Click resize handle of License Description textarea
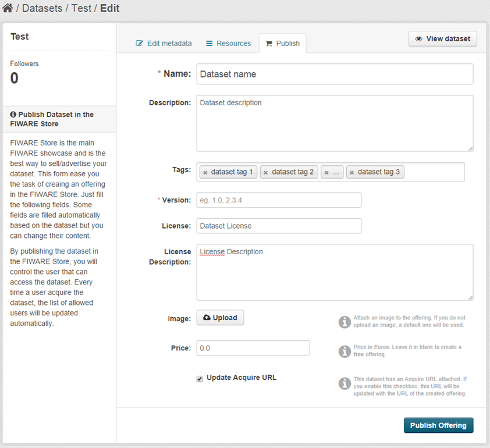Viewport: 490px width, 448px height. click(x=471, y=298)
